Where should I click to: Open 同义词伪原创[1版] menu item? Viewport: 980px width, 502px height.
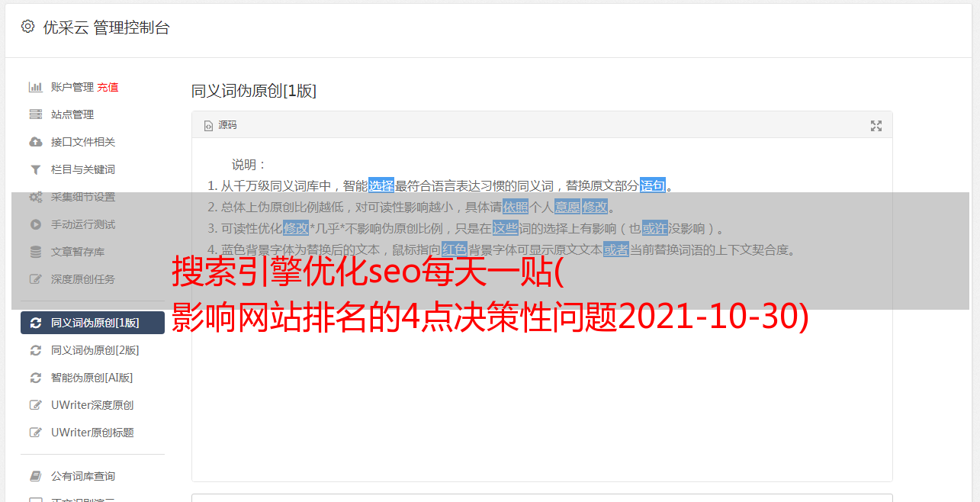tap(92, 323)
